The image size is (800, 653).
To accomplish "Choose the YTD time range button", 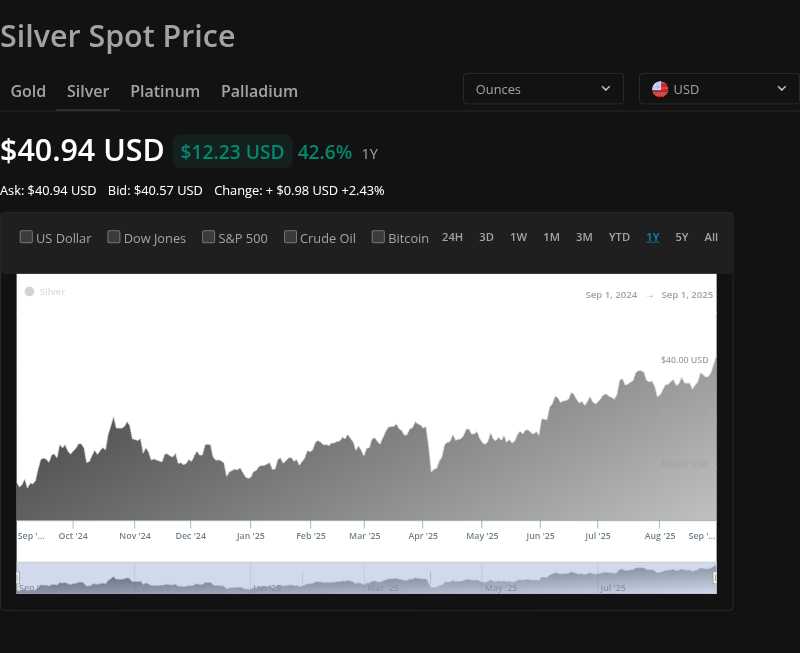I will [619, 237].
